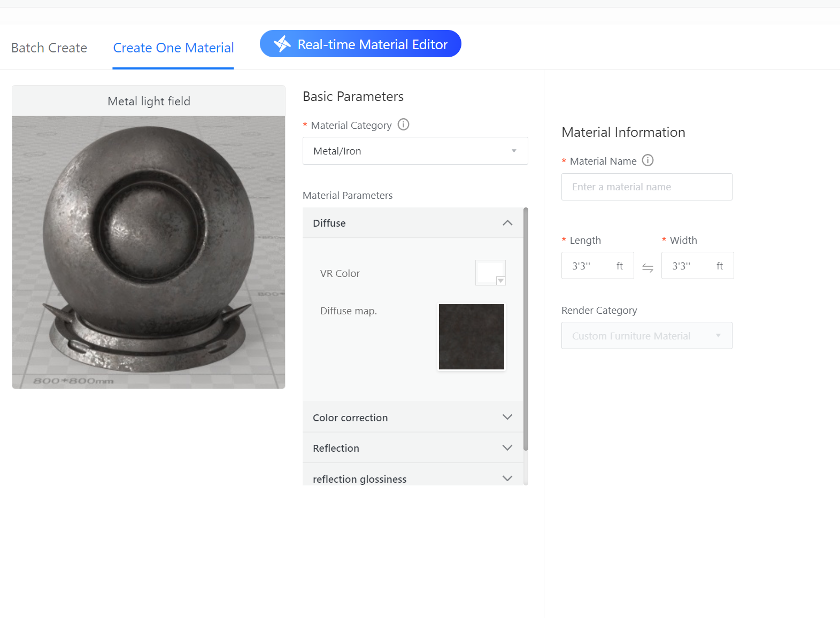The width and height of the screenshot is (840, 618).
Task: Collapse the Diffuse section
Action: point(507,223)
